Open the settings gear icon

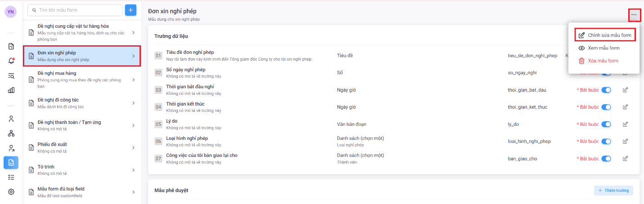click(x=11, y=192)
